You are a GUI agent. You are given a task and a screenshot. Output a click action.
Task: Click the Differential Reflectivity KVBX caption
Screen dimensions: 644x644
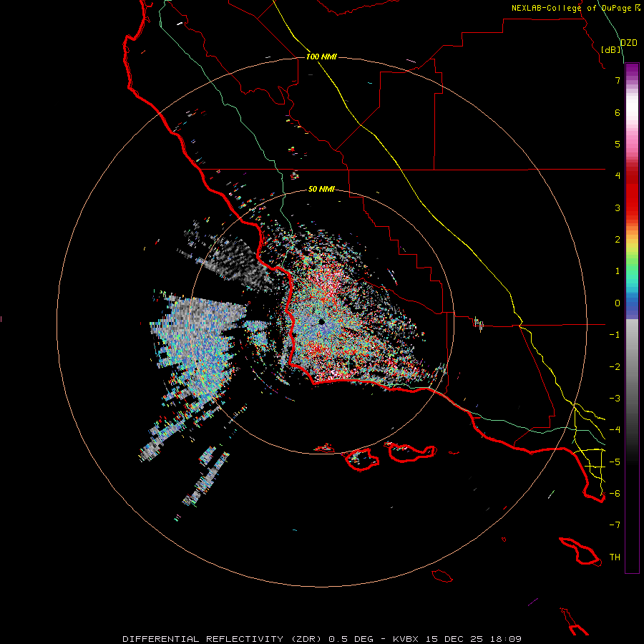click(x=322, y=639)
